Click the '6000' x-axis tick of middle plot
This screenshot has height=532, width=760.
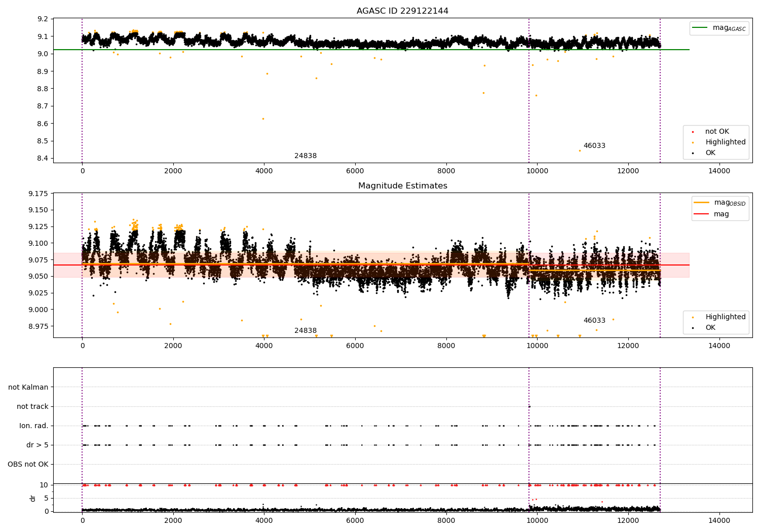(355, 346)
